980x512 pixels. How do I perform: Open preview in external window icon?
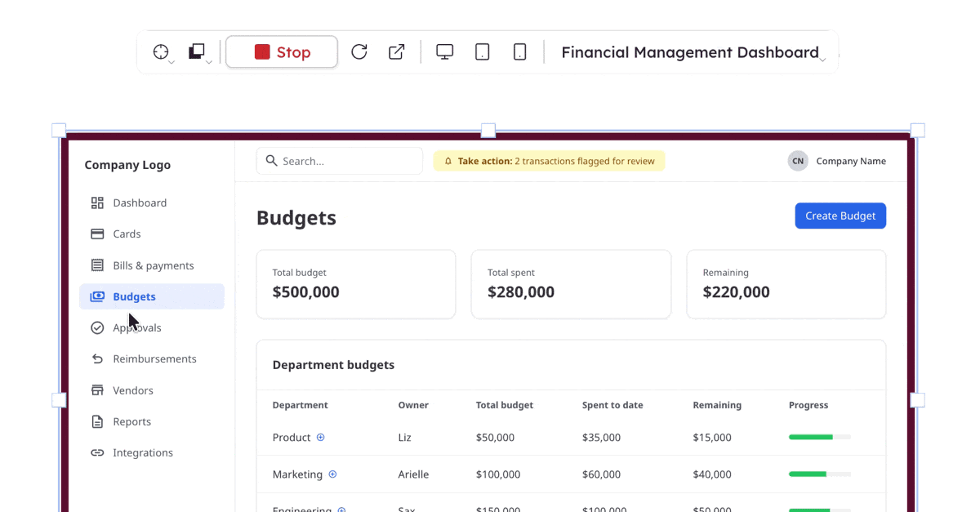point(397,52)
